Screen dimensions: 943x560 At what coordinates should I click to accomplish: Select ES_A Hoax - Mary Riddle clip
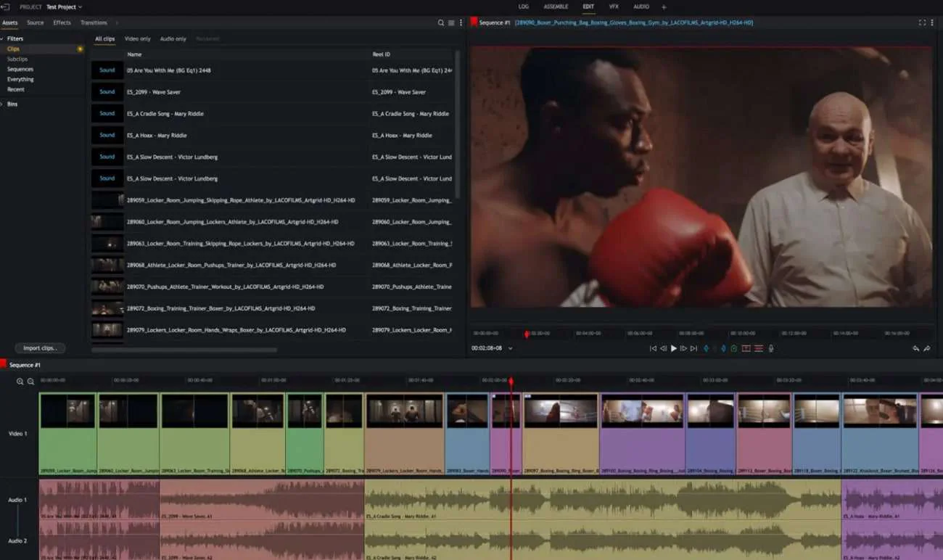[x=272, y=135]
